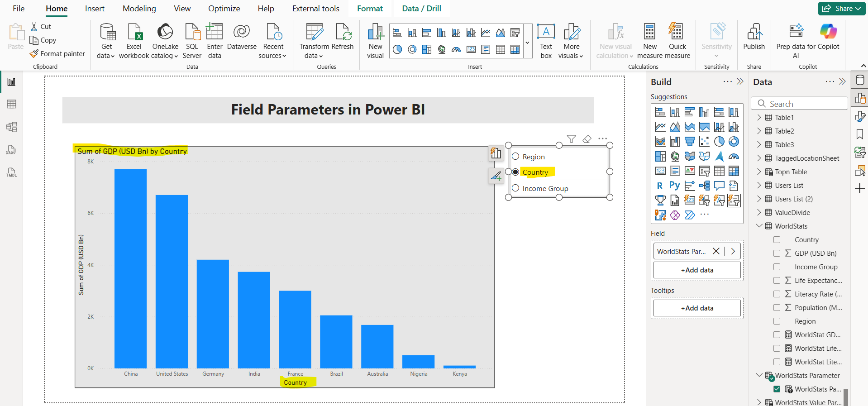Select the Income Group radio option
868x406 pixels.
pos(515,188)
